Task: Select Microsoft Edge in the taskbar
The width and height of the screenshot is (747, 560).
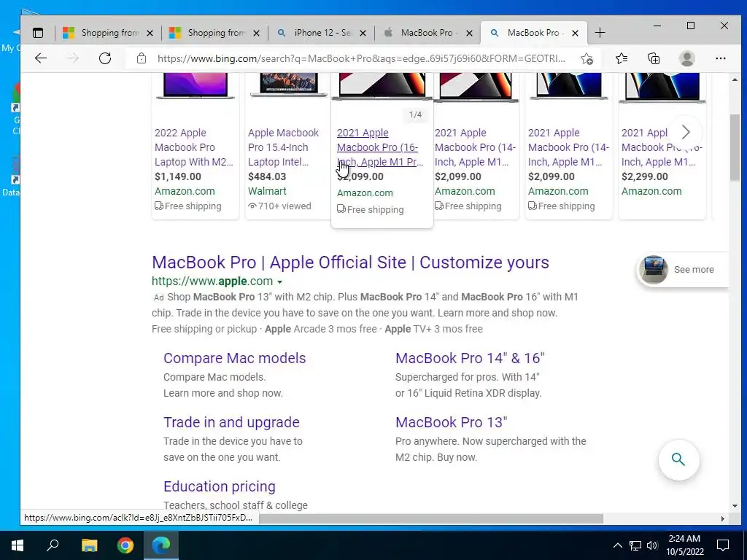Action: click(x=161, y=545)
